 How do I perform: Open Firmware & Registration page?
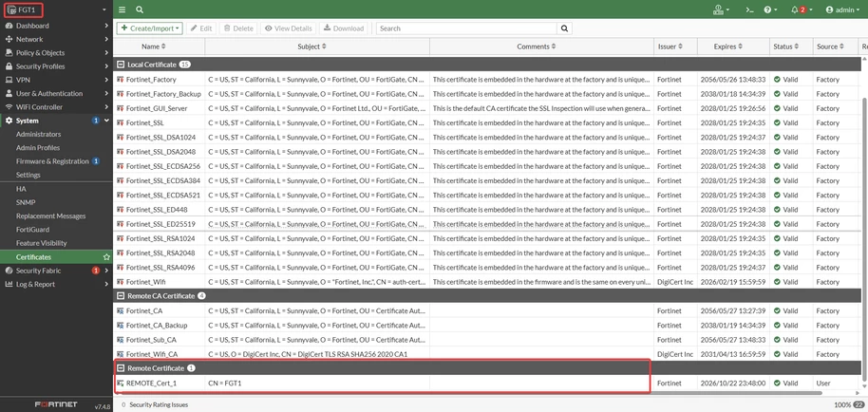click(x=52, y=161)
